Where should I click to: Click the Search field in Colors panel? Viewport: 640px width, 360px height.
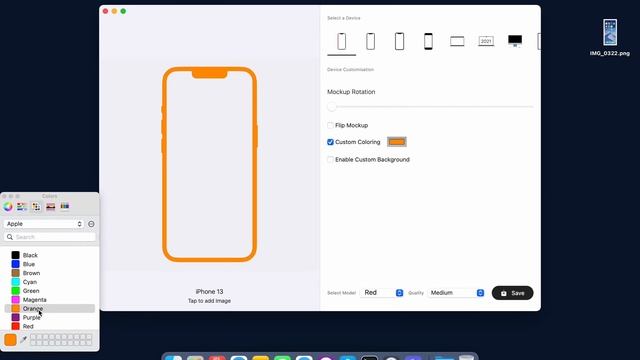50,237
